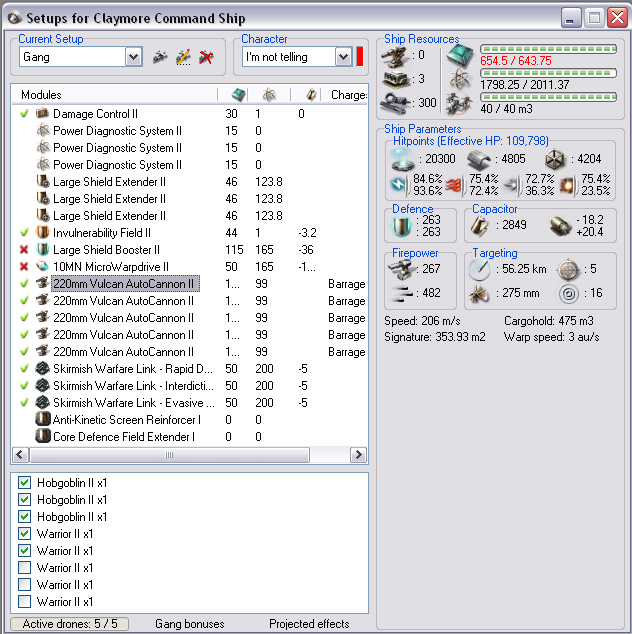Click the launcher hardpoints icon in Ship Resources

click(x=396, y=79)
